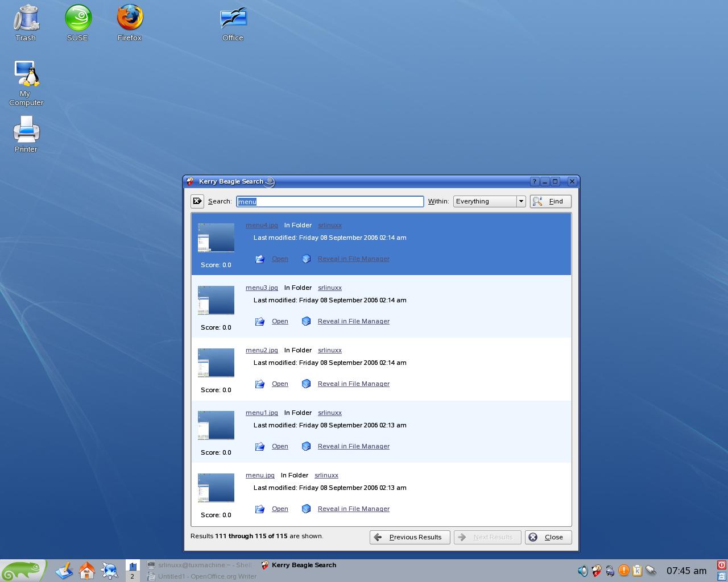Screen dimensions: 728x582
Task: Open the Klipper clipboard tray icon
Action: (x=637, y=571)
